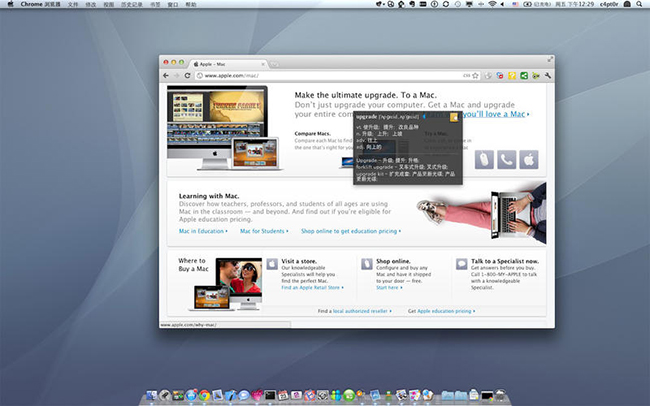Launch Terminal from the Dock
650x406 pixels.
pyautogui.click(x=270, y=395)
